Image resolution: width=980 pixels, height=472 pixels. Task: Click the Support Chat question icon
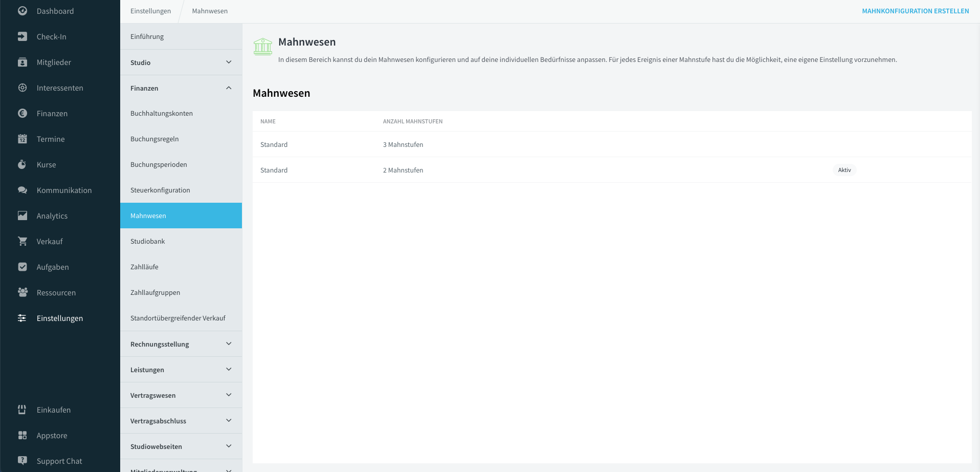pos(23,460)
